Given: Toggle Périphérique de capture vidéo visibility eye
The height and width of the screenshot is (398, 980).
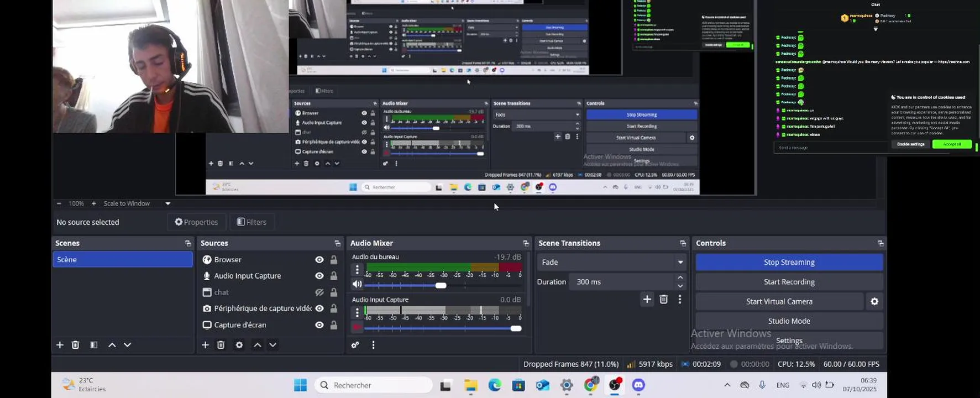Looking at the screenshot, I should 319,308.
